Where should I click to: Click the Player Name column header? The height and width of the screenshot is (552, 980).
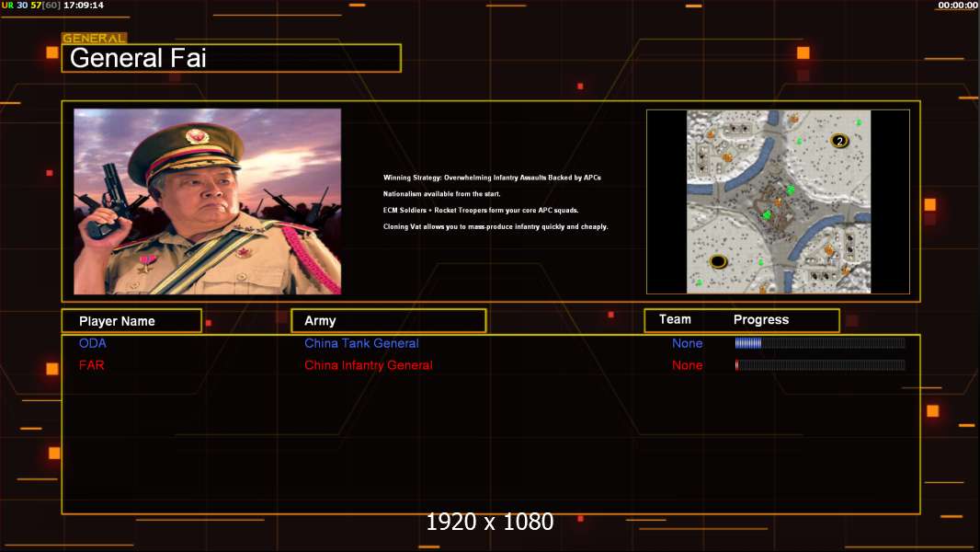(131, 321)
